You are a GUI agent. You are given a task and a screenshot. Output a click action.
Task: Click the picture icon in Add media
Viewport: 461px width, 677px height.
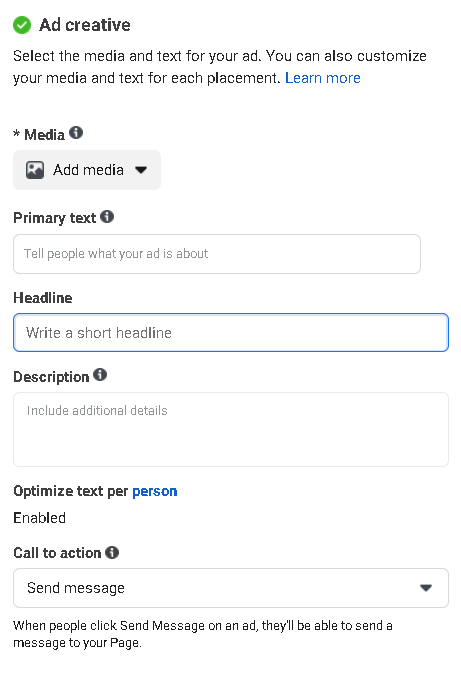click(x=35, y=170)
